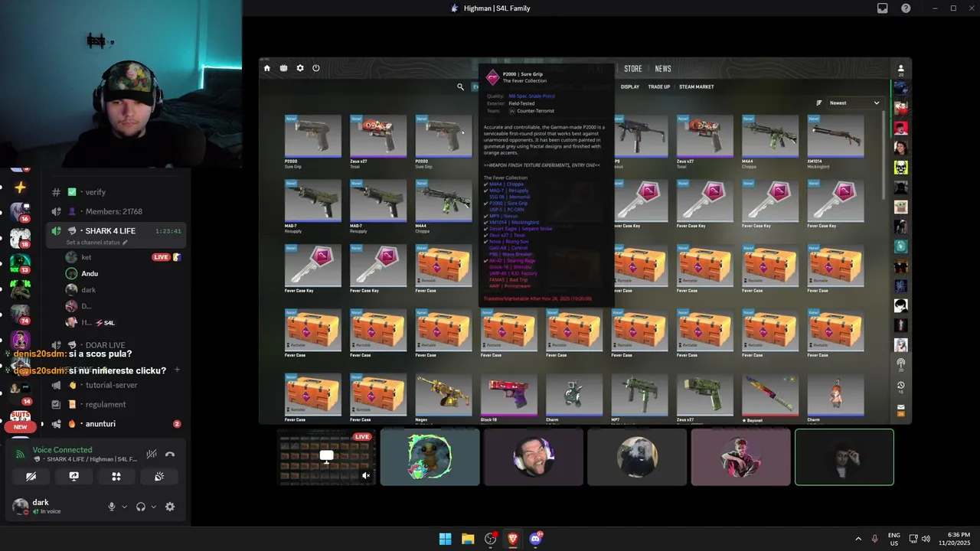
Task: Toggle Discord noise suppression icon
Action: (x=152, y=454)
